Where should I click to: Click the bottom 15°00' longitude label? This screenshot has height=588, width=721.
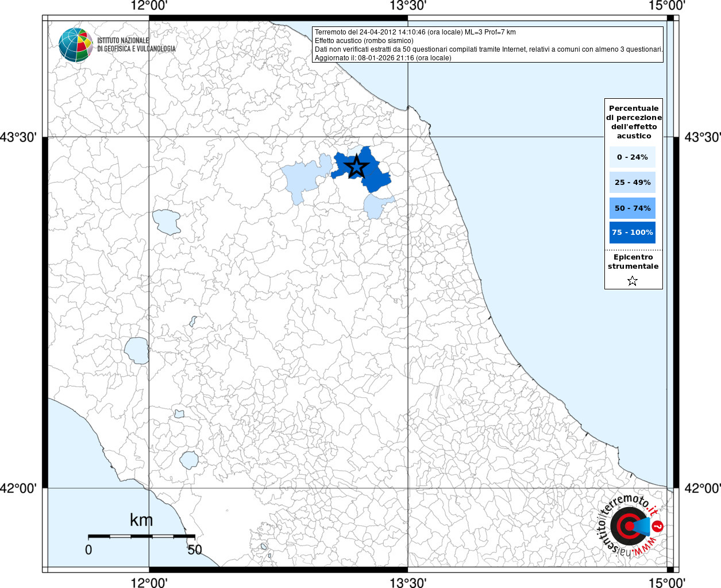pyautogui.click(x=668, y=583)
